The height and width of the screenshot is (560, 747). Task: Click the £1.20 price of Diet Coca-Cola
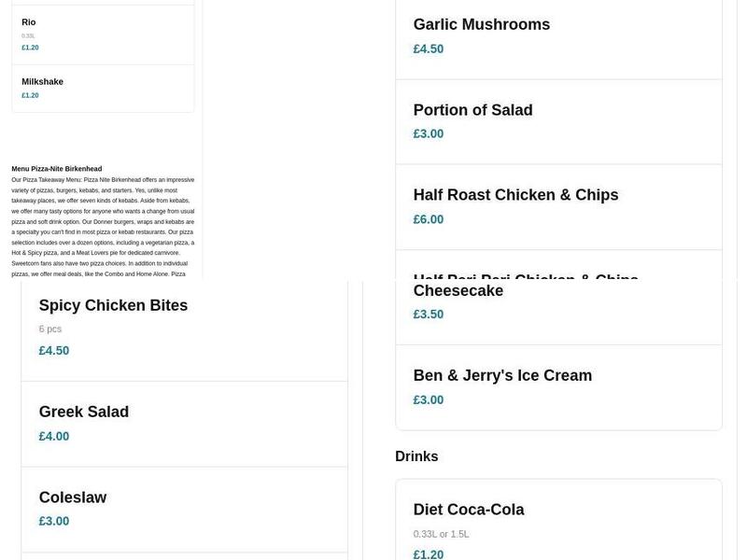(x=427, y=553)
